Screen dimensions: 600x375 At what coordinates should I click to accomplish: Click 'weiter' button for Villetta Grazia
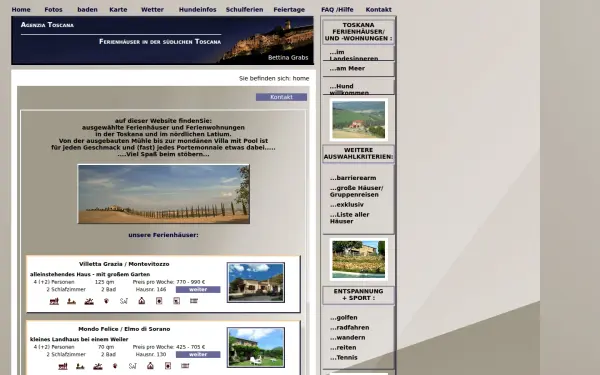pos(198,290)
